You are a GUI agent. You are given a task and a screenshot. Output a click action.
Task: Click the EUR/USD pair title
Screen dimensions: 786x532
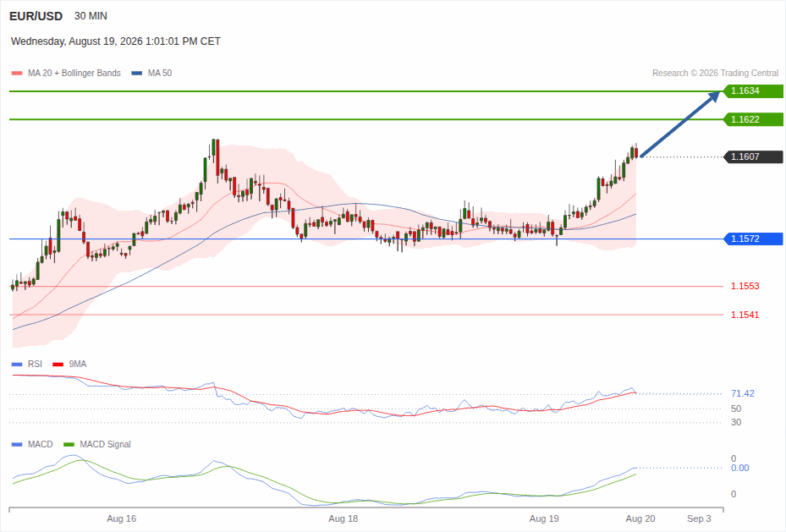pos(36,16)
